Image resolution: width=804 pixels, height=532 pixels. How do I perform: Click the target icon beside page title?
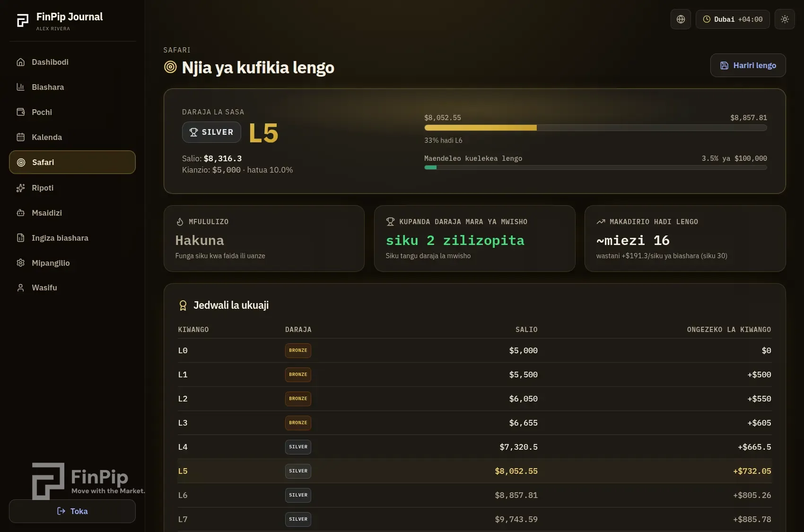(x=170, y=67)
